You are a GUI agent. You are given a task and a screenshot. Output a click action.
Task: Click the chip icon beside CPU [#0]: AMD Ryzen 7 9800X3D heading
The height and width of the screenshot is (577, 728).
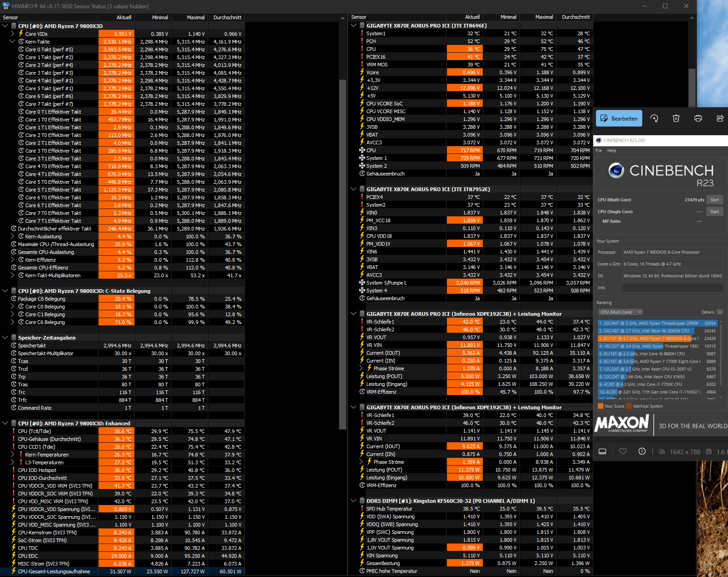pos(14,26)
